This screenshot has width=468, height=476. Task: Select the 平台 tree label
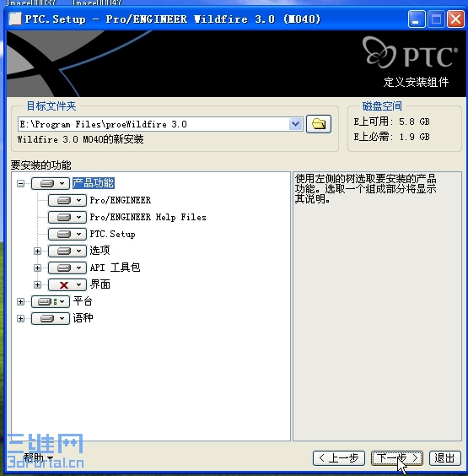pos(83,301)
